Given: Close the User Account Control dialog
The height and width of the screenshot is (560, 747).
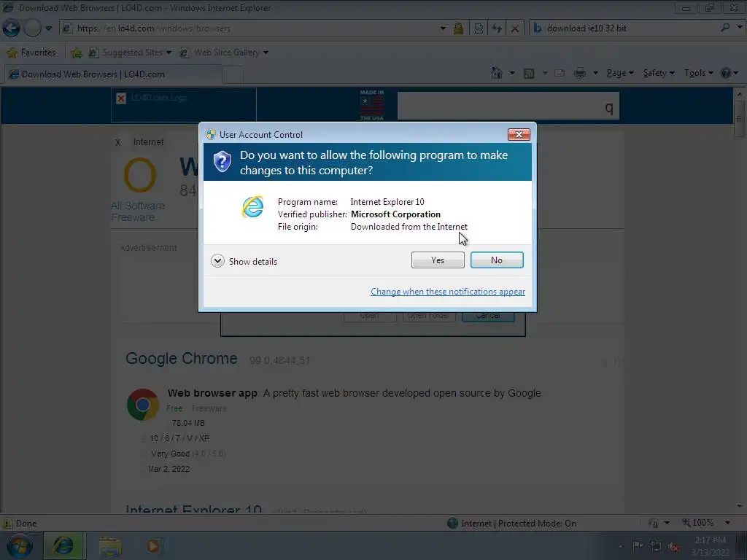Looking at the screenshot, I should point(519,135).
